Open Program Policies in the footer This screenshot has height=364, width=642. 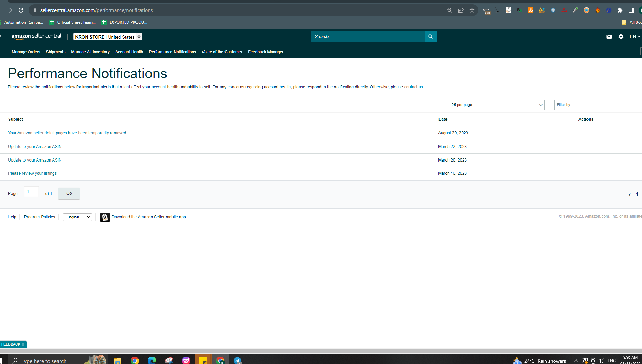pos(39,217)
